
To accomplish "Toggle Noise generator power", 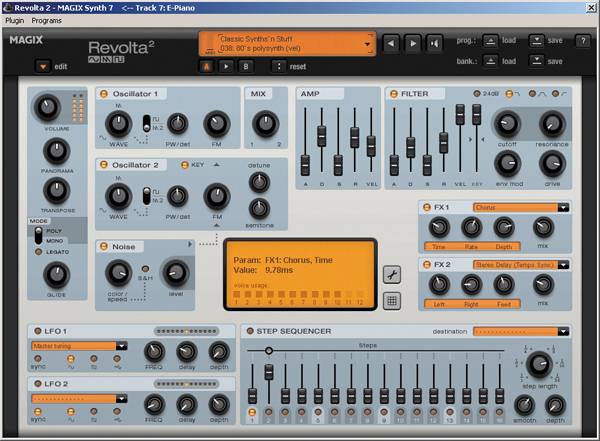I will tap(103, 246).
